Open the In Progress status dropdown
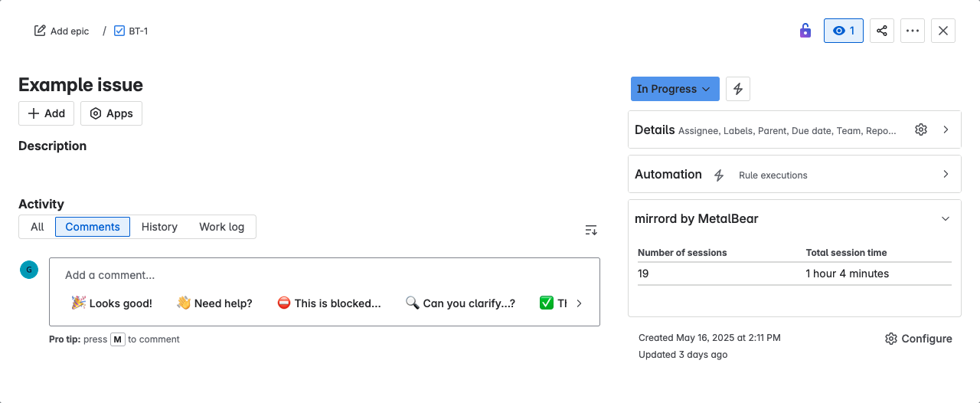Image resolution: width=980 pixels, height=403 pixels. coord(675,89)
